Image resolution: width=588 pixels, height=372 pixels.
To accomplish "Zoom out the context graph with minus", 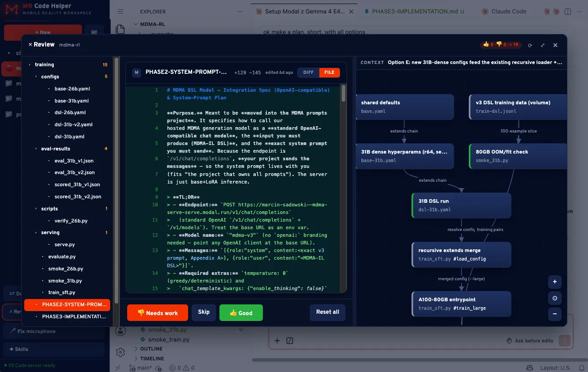I will 554,314.
